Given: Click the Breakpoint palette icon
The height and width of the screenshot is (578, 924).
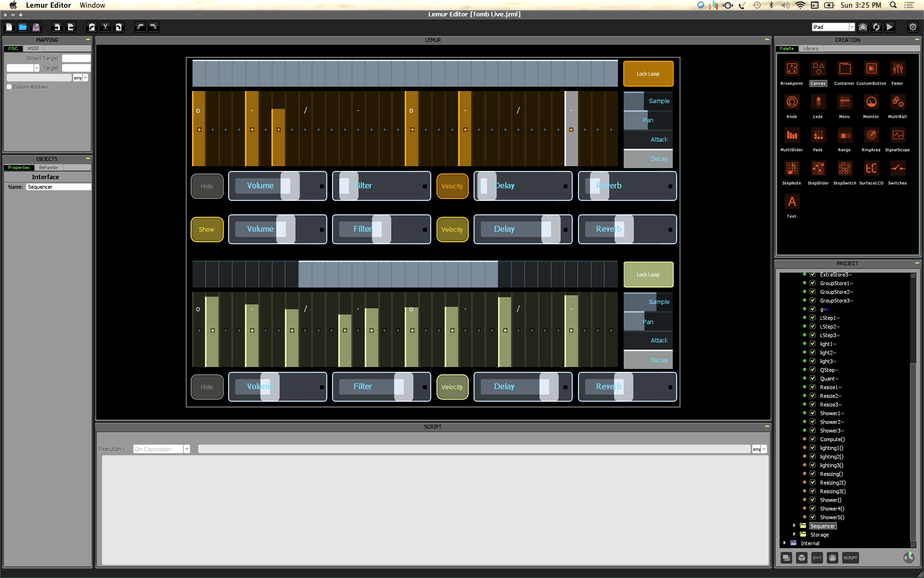Looking at the screenshot, I should tap(792, 69).
